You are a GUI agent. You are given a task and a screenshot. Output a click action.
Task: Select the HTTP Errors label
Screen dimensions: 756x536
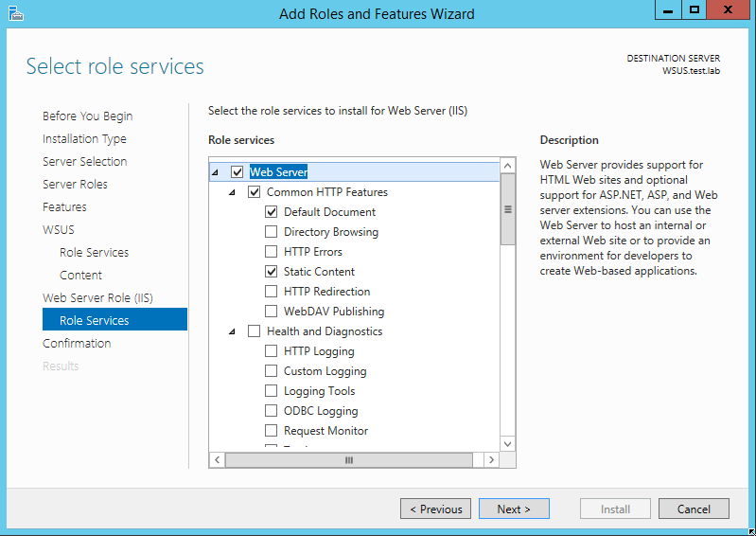[313, 251]
